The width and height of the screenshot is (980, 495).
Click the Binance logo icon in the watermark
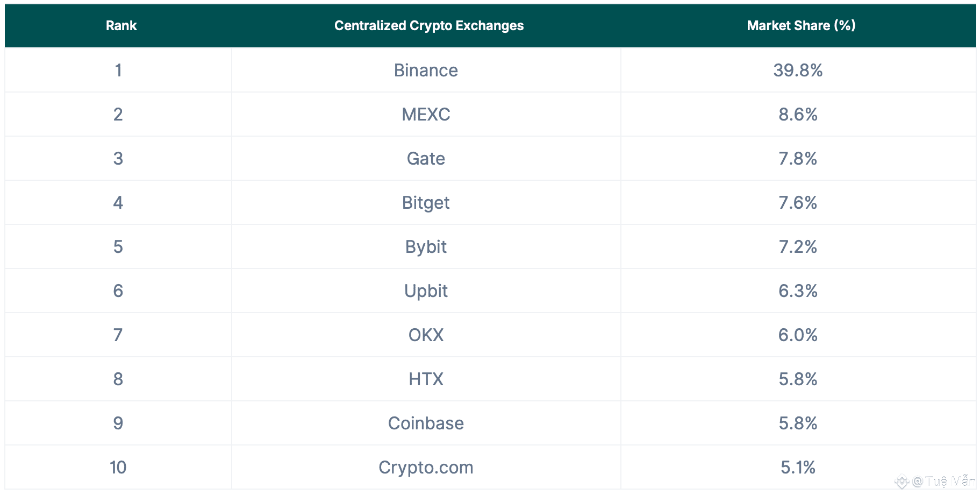click(x=902, y=482)
